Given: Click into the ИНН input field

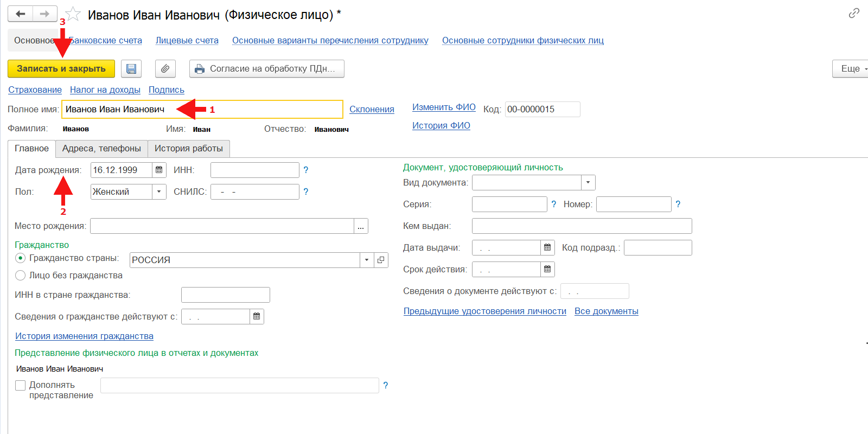Looking at the screenshot, I should [254, 170].
